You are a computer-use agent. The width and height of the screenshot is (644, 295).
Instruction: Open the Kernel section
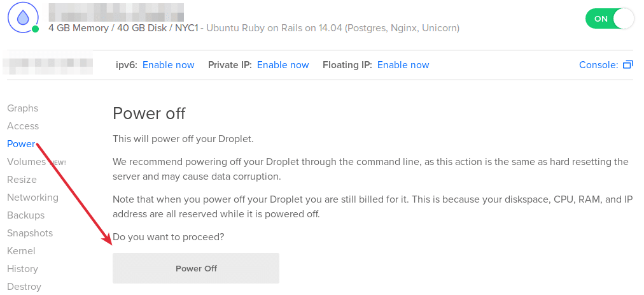tap(22, 251)
